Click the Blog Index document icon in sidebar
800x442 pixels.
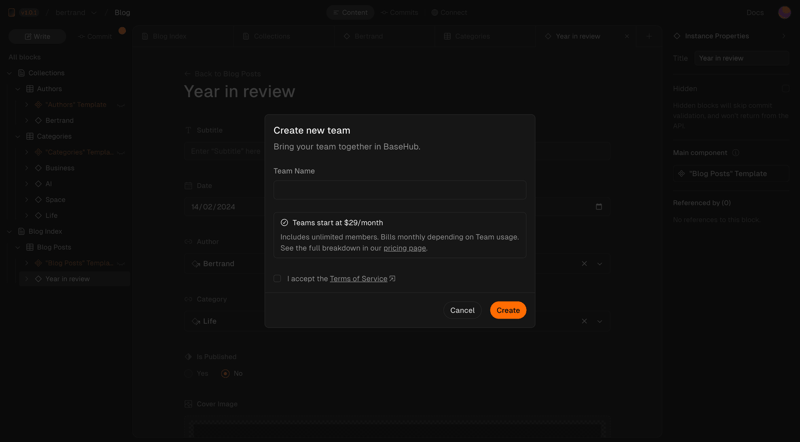[21, 231]
